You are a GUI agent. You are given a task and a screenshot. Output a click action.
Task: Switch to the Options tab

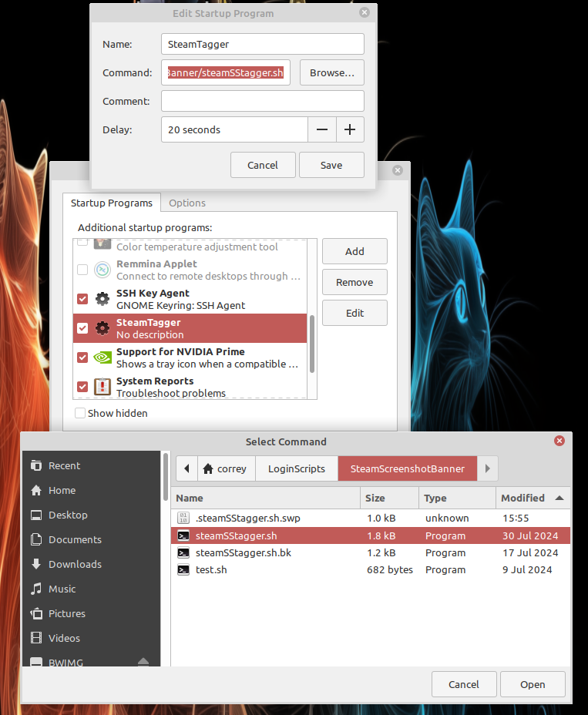(187, 203)
